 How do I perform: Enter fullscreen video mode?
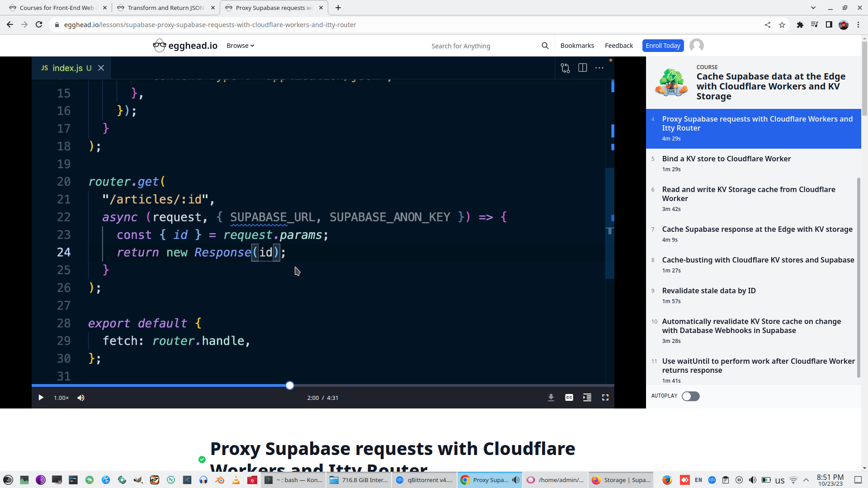(x=605, y=398)
